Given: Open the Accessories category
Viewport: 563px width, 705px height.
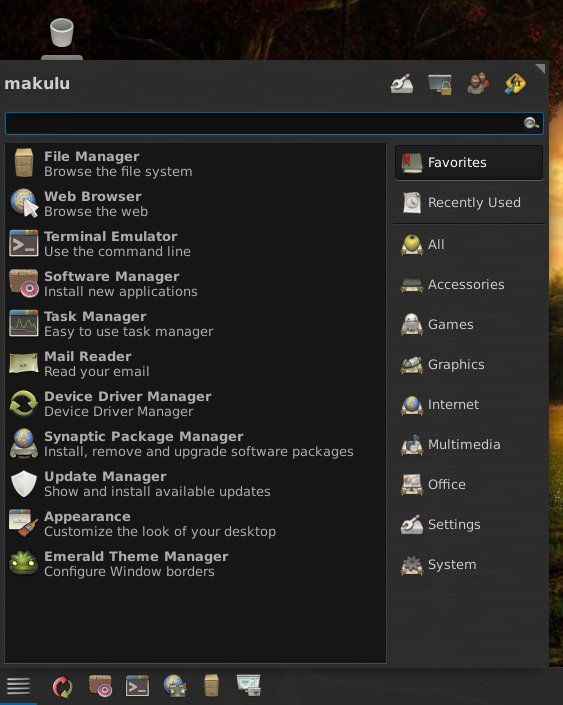Looking at the screenshot, I should tap(469, 285).
